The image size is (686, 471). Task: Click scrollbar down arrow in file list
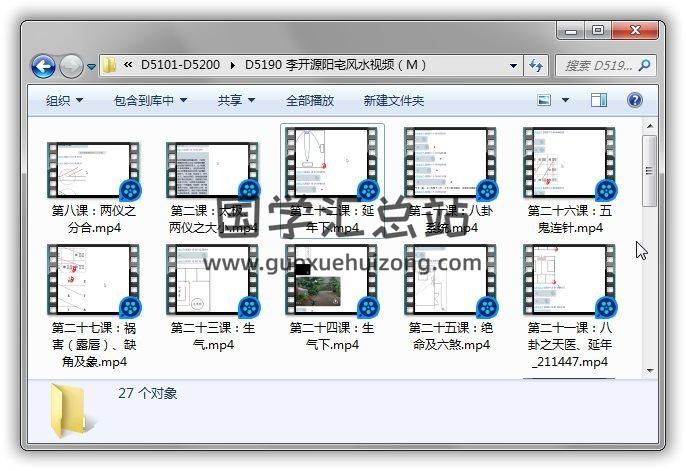650,371
